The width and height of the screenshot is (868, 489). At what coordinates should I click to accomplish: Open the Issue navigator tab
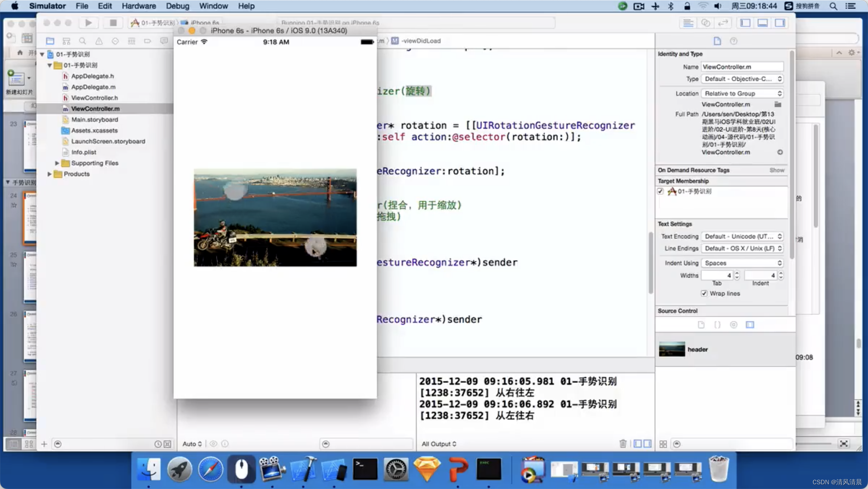point(99,41)
